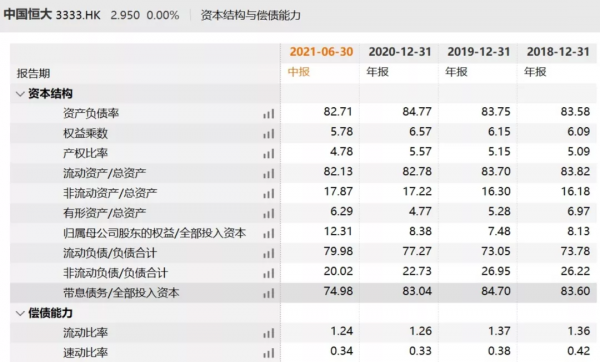Click the value 82.13 in 流动资产/总资产 row

pos(338,171)
